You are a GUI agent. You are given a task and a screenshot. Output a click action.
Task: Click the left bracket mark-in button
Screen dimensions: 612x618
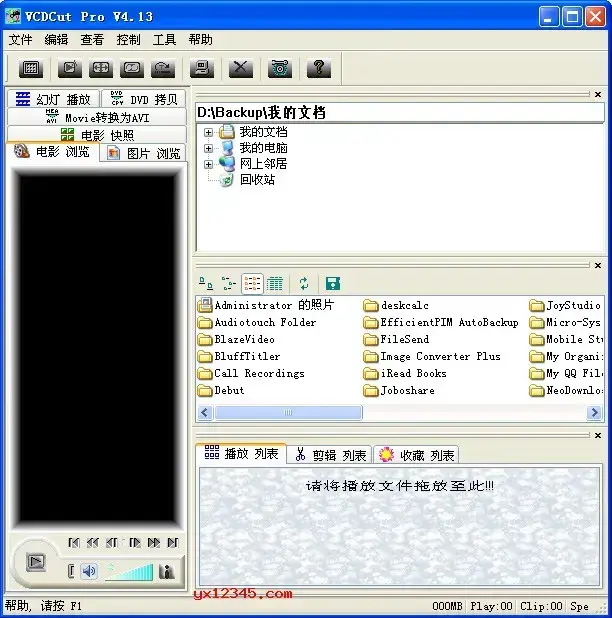tap(71, 571)
